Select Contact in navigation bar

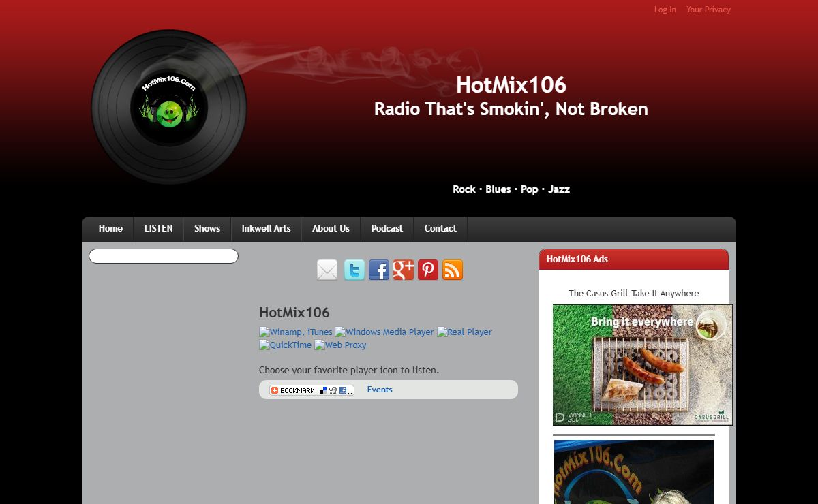click(x=440, y=229)
